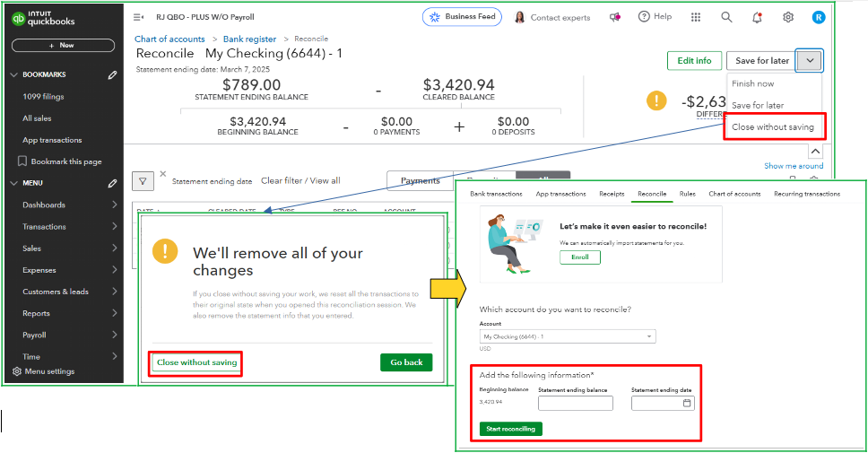The width and height of the screenshot is (868, 453).
Task: Open the Business Feed
Action: pyautogui.click(x=462, y=17)
